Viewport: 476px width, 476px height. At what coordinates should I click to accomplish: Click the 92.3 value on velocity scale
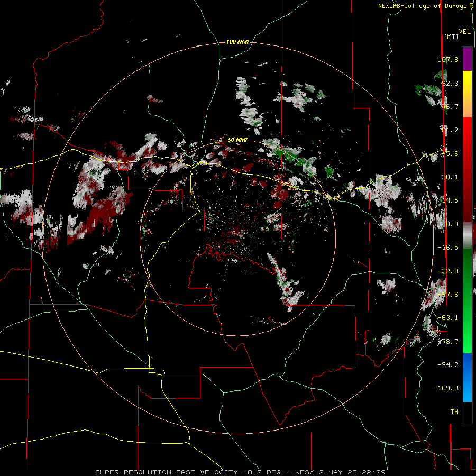tap(450, 83)
